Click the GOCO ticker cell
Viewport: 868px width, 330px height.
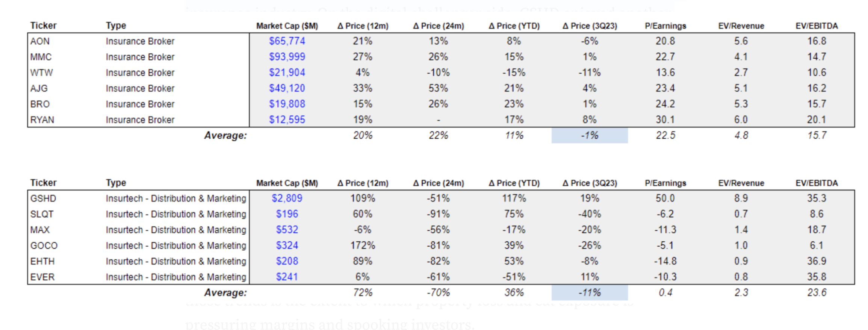[x=44, y=245]
